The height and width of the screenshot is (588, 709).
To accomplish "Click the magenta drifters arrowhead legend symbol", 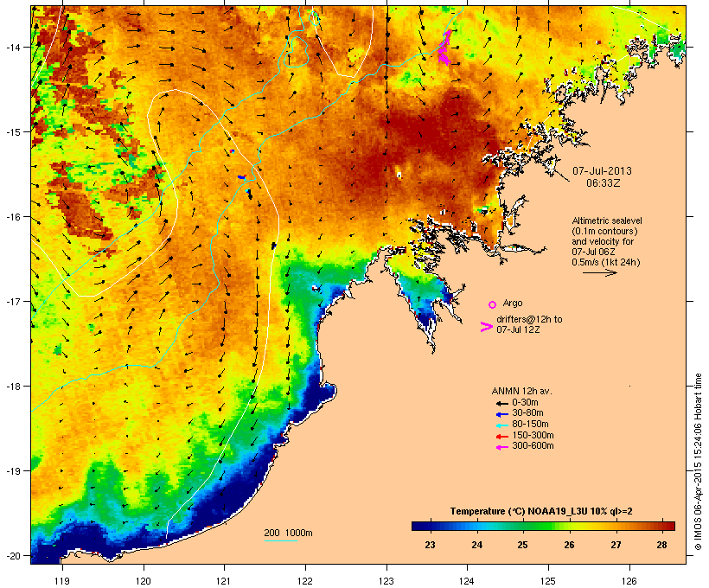I will [x=486, y=327].
